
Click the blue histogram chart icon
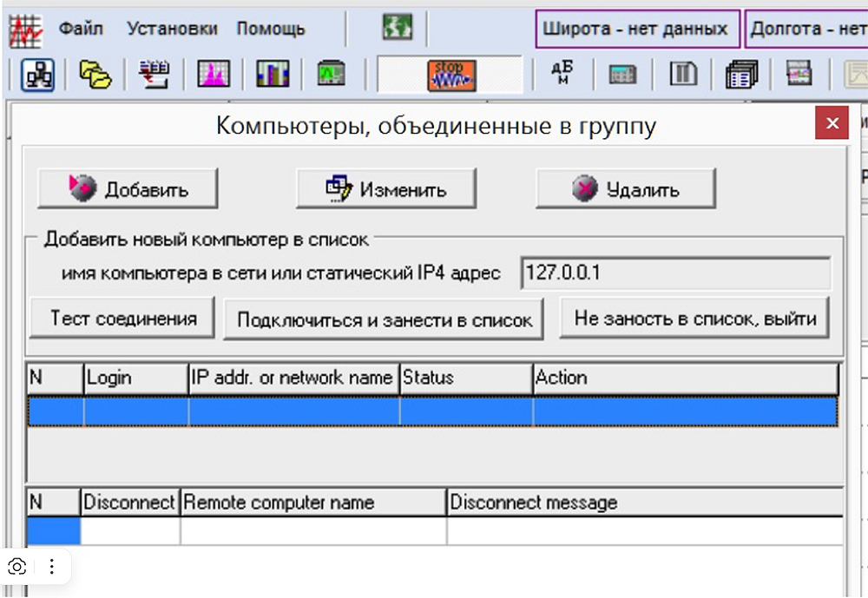tap(271, 74)
